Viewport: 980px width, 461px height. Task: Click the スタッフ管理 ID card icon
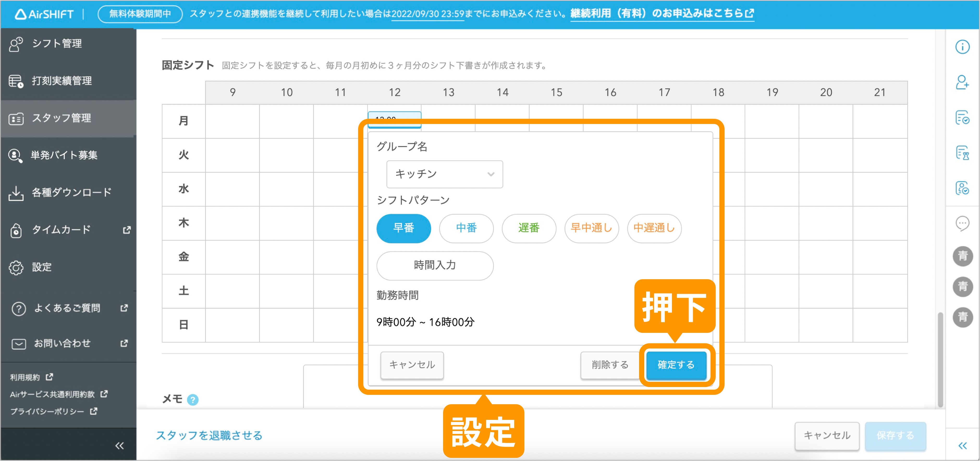point(16,119)
